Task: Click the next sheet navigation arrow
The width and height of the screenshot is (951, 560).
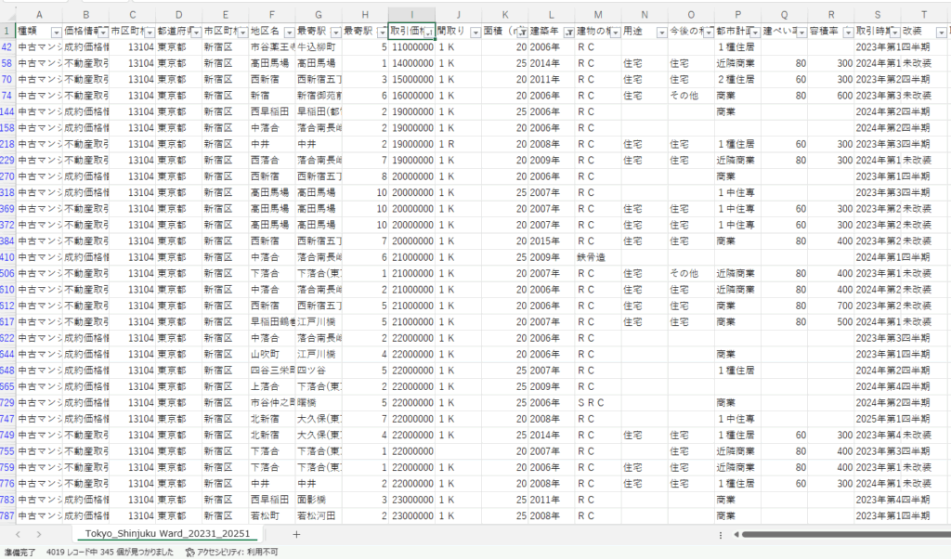Action: tap(40, 534)
